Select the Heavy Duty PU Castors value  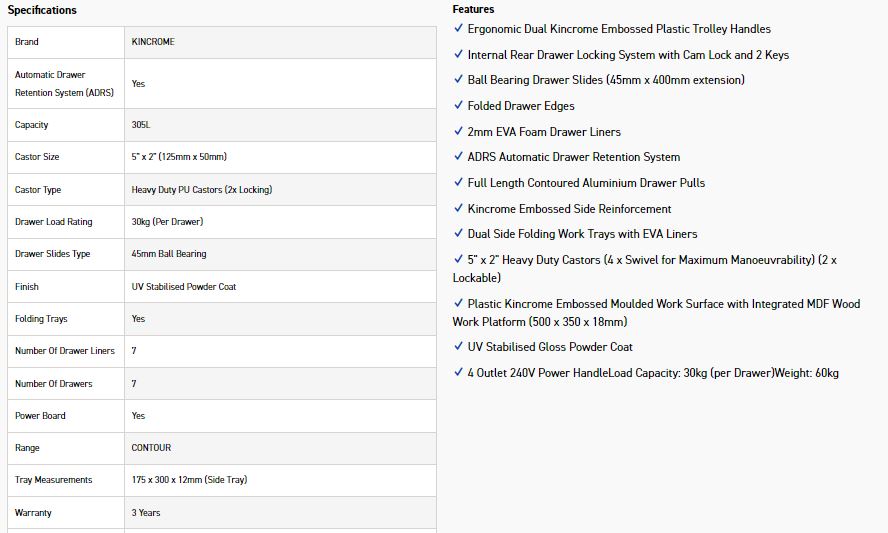[201, 190]
